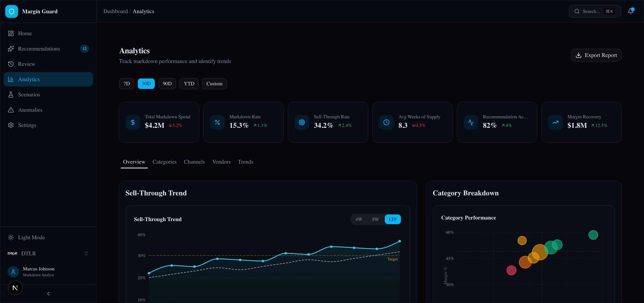Viewport: 644px width, 303px height.
Task: Click the orange Target line label
Action: click(392, 259)
